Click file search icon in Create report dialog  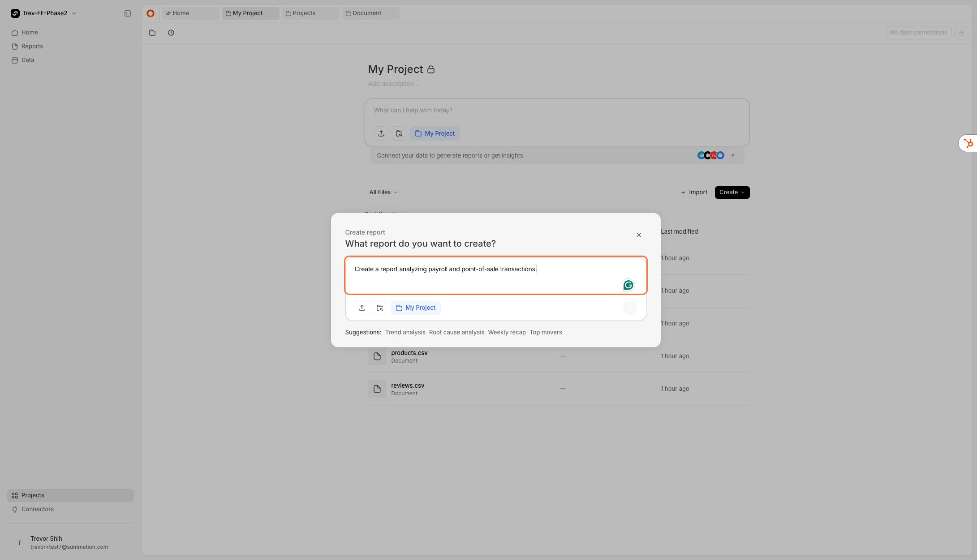tap(380, 308)
